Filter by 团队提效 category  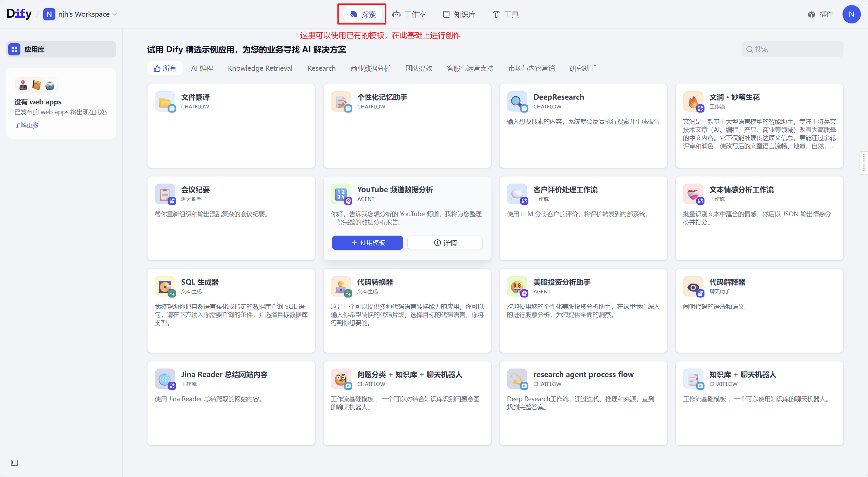419,68
